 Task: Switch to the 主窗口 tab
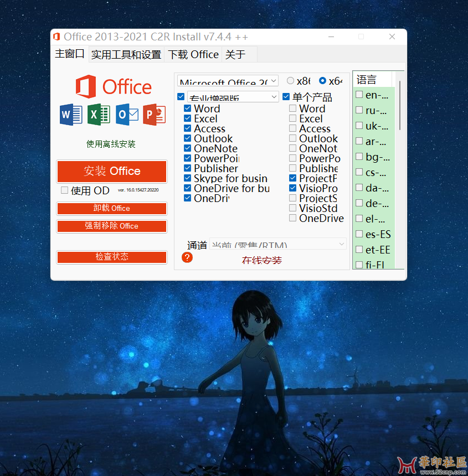click(70, 54)
